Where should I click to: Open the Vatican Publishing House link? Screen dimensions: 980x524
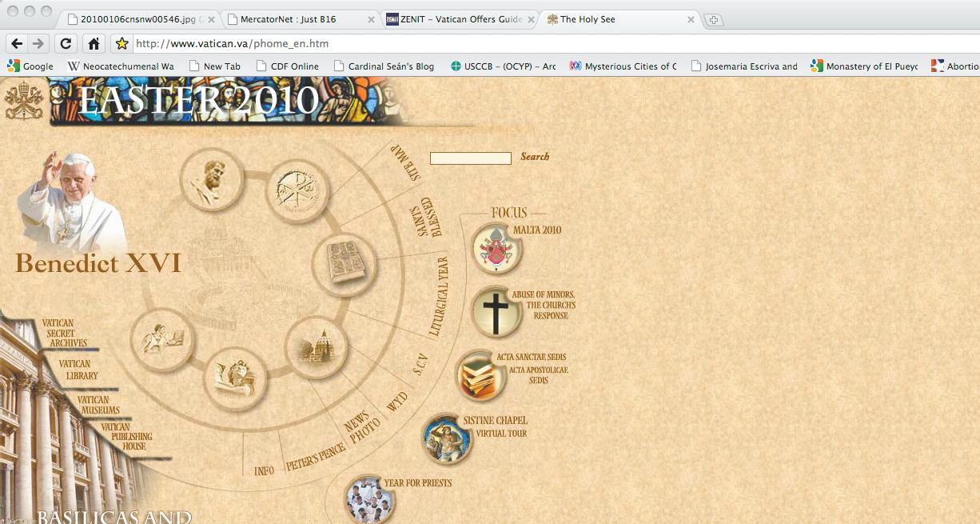(x=126, y=437)
